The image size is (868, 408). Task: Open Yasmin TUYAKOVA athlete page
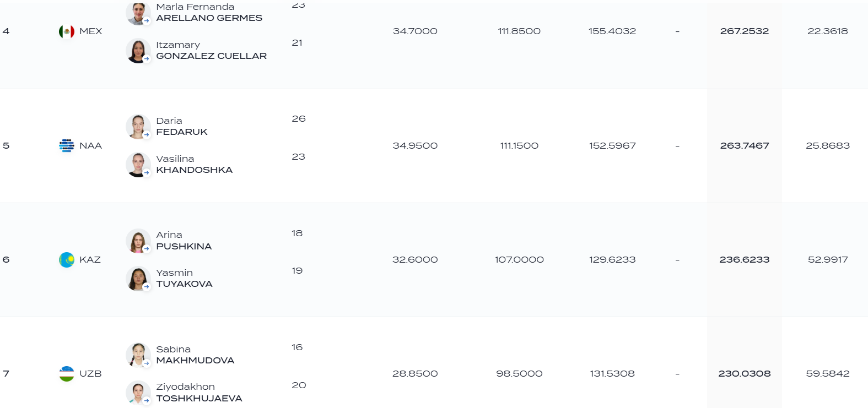(x=184, y=278)
